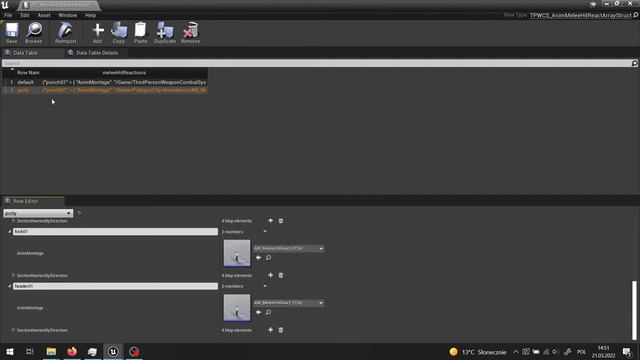This screenshot has width=640, height=360.
Task: Open Task View on taskbar
Action: [x=30, y=351]
